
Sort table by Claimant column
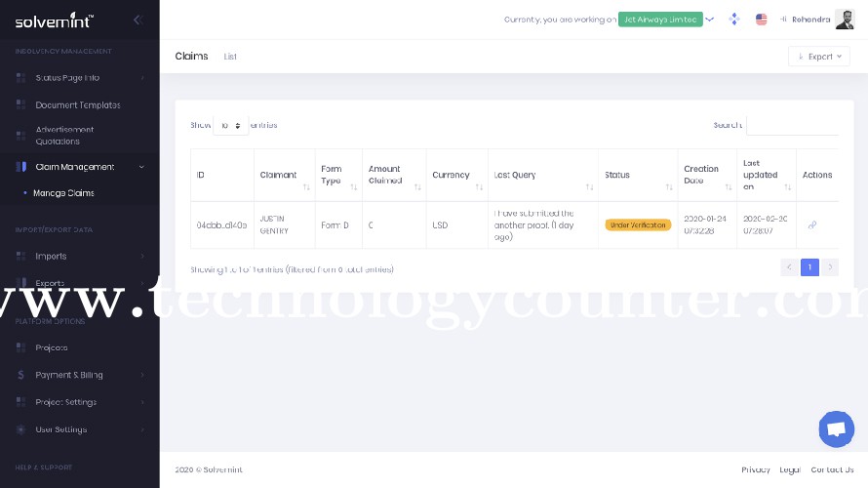point(285,175)
